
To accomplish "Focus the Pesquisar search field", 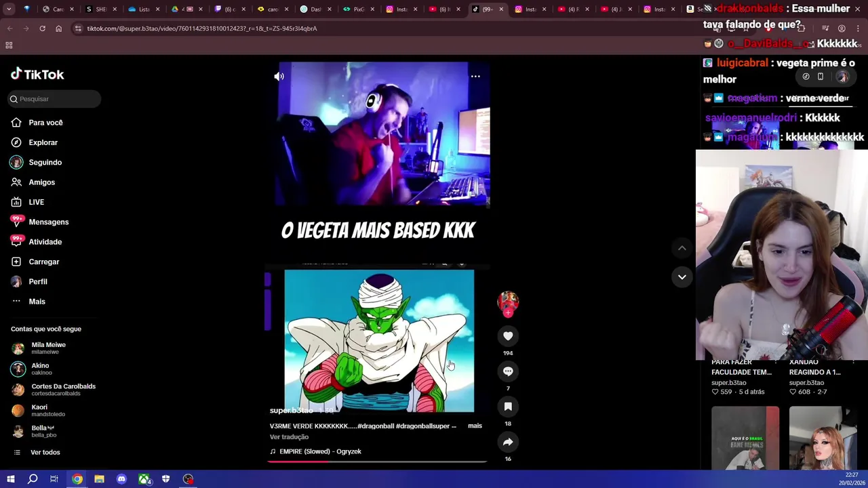I will (55, 99).
